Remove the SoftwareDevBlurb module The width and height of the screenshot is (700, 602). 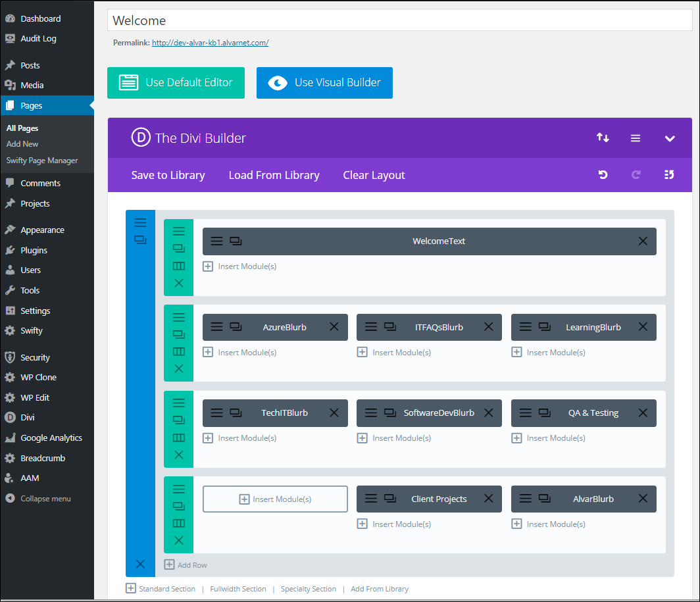pyautogui.click(x=489, y=413)
